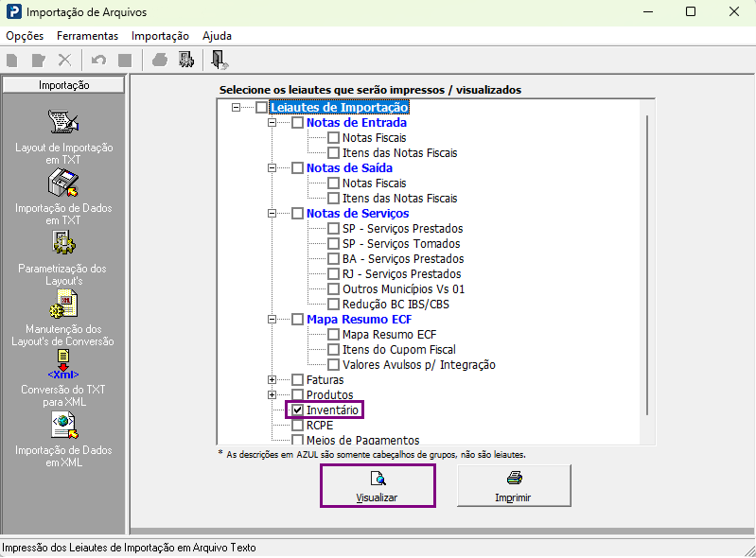Click the delete X toolbar icon

pos(64,61)
